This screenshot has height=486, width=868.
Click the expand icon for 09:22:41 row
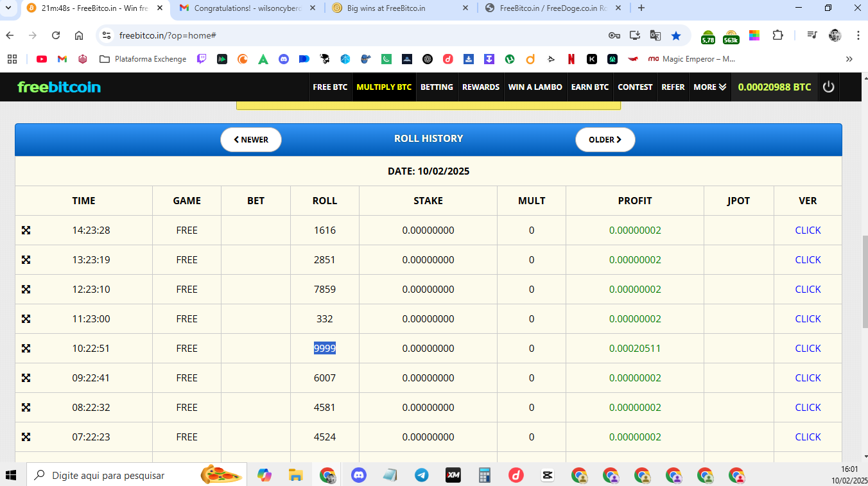pyautogui.click(x=26, y=378)
